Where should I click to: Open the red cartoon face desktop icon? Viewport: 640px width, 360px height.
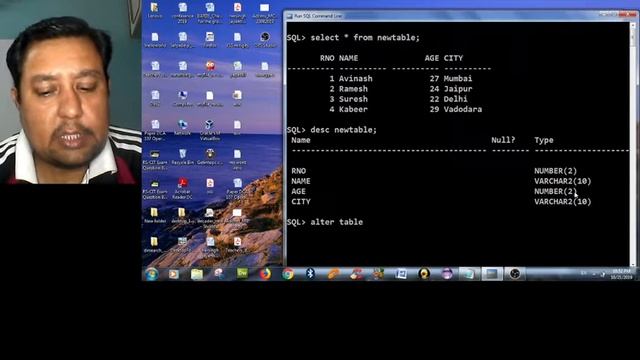point(210,69)
